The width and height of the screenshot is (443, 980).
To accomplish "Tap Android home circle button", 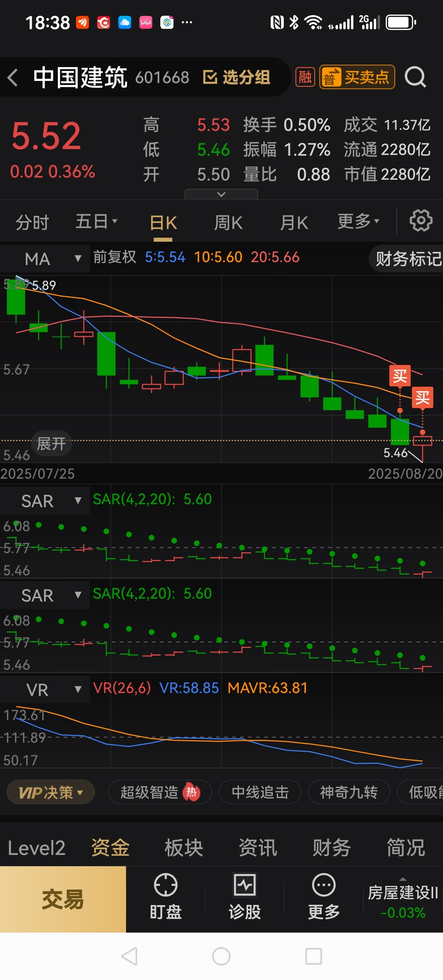I will point(221,956).
